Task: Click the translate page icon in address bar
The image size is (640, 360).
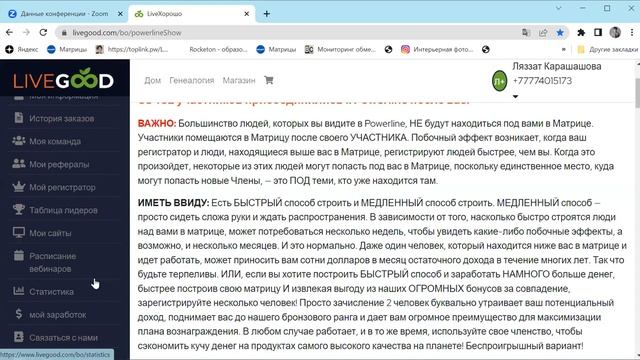Action: [x=526, y=33]
